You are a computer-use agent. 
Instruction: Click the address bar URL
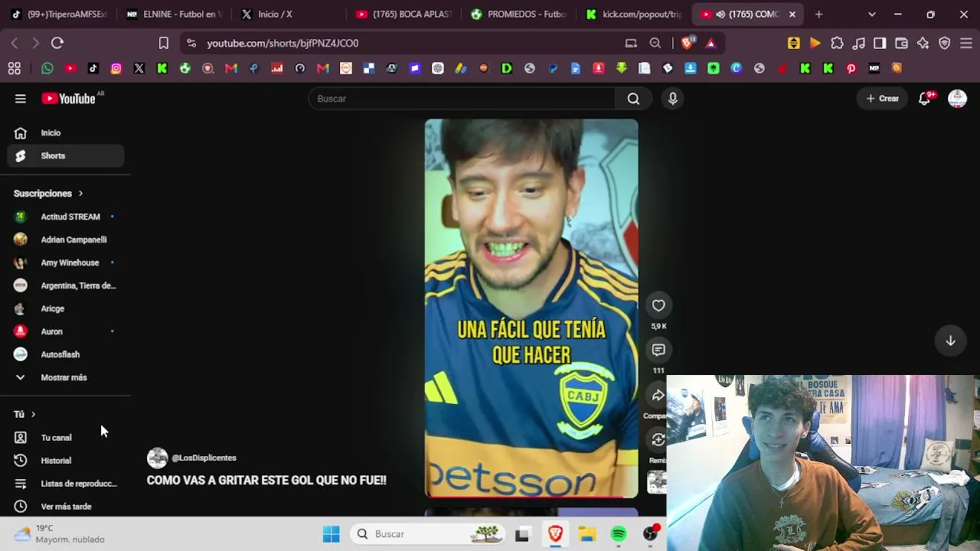[x=283, y=44]
